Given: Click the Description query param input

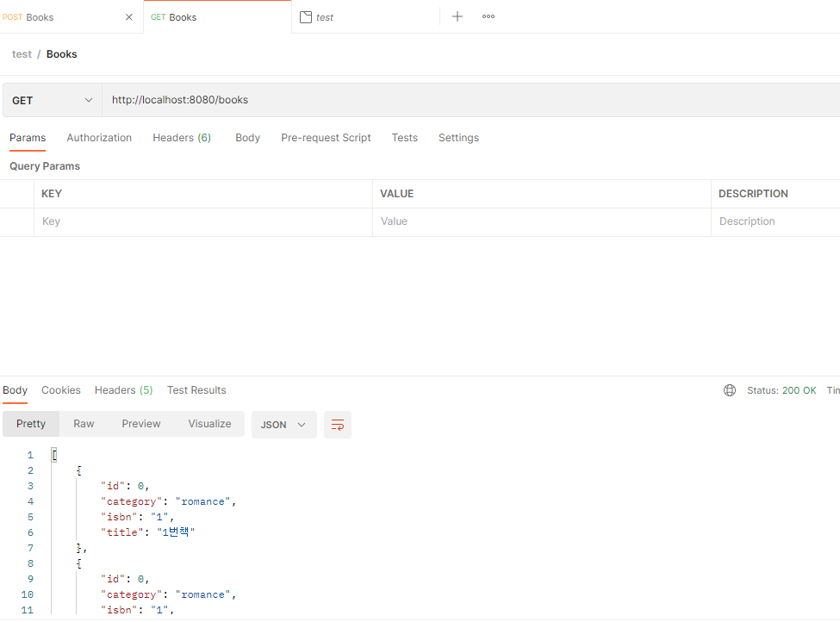Looking at the screenshot, I should pyautogui.click(x=775, y=221).
